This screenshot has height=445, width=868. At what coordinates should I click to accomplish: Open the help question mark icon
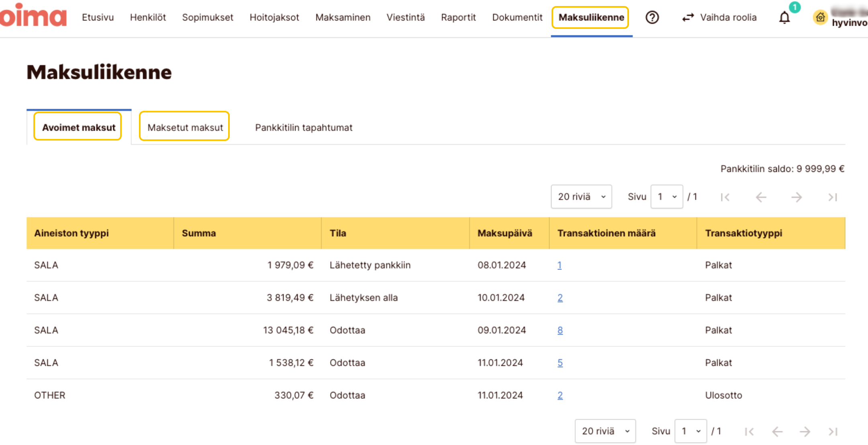(652, 17)
